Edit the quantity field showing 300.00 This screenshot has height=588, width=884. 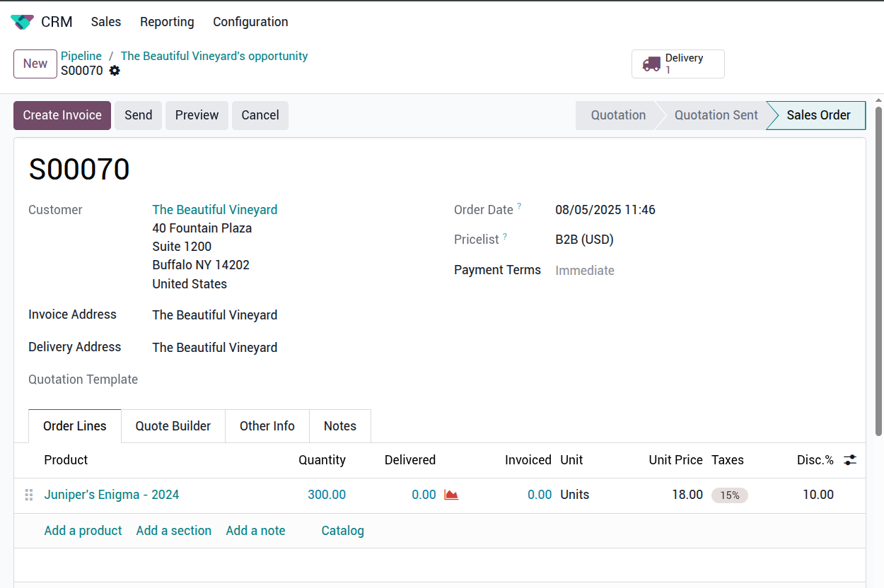coord(326,495)
